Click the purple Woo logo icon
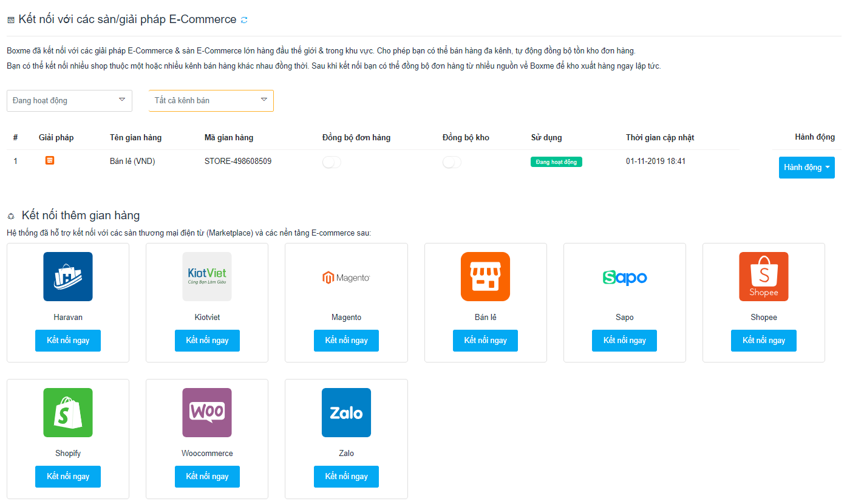847x504 pixels. pyautogui.click(x=207, y=412)
